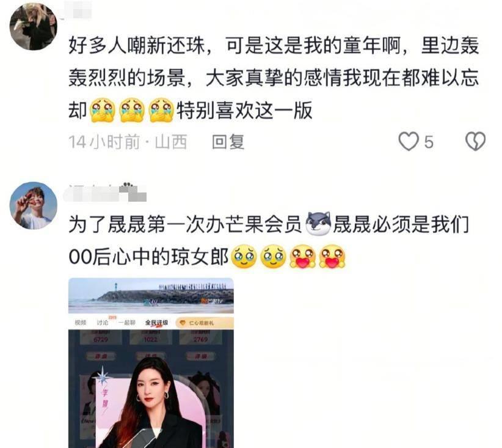Open the second commenter's profile picture
Viewport: 502px width, 448px height.
tap(34, 206)
